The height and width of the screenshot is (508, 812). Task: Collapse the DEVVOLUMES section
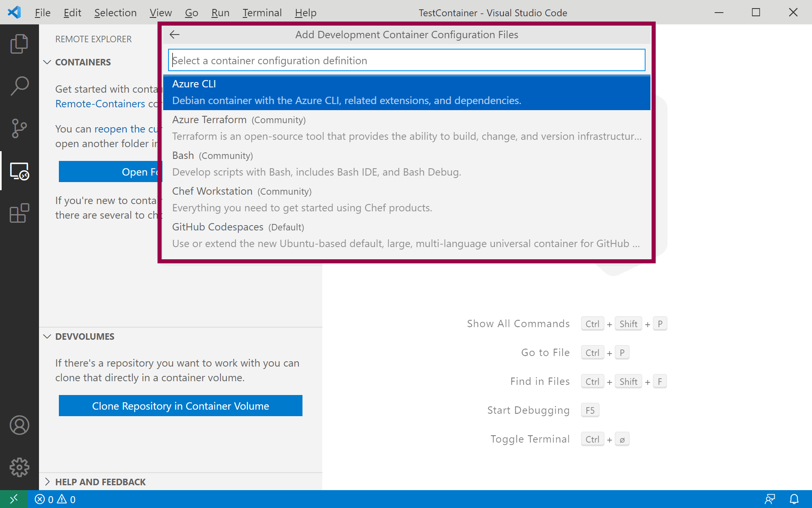pos(47,336)
